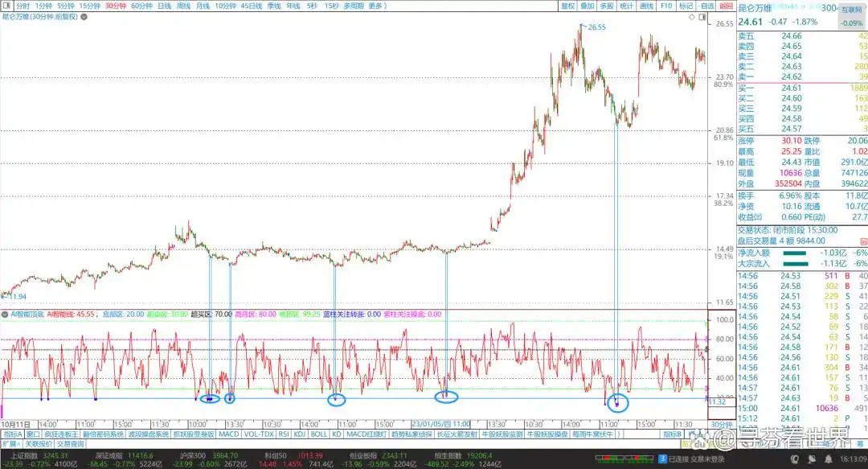Click the 26.55 peak price label
Image resolution: width=868 pixels, height=469 pixels.
pyautogui.click(x=596, y=27)
